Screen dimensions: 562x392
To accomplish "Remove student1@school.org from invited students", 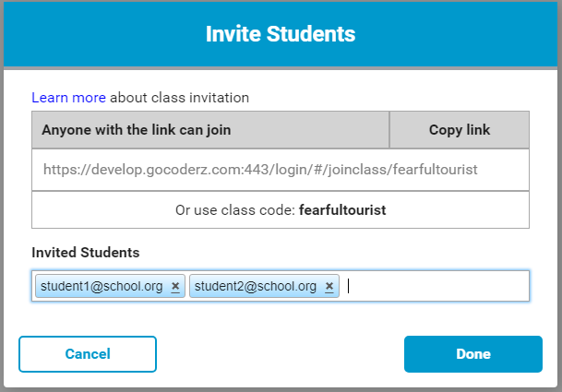I will click(x=175, y=286).
